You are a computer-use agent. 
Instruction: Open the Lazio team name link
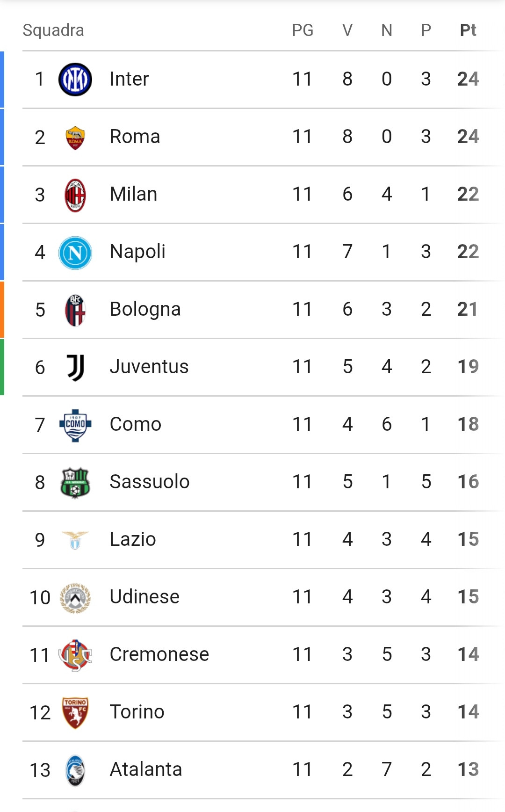(x=133, y=539)
